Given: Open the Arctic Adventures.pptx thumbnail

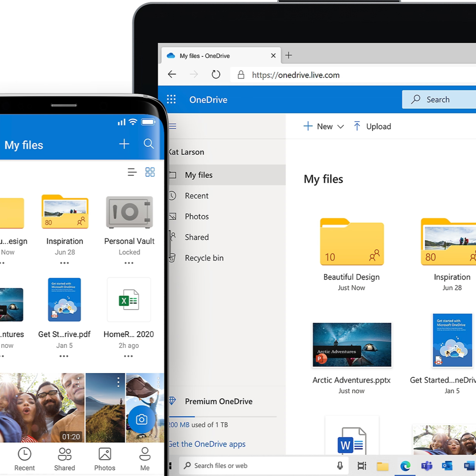Looking at the screenshot, I should click(352, 344).
